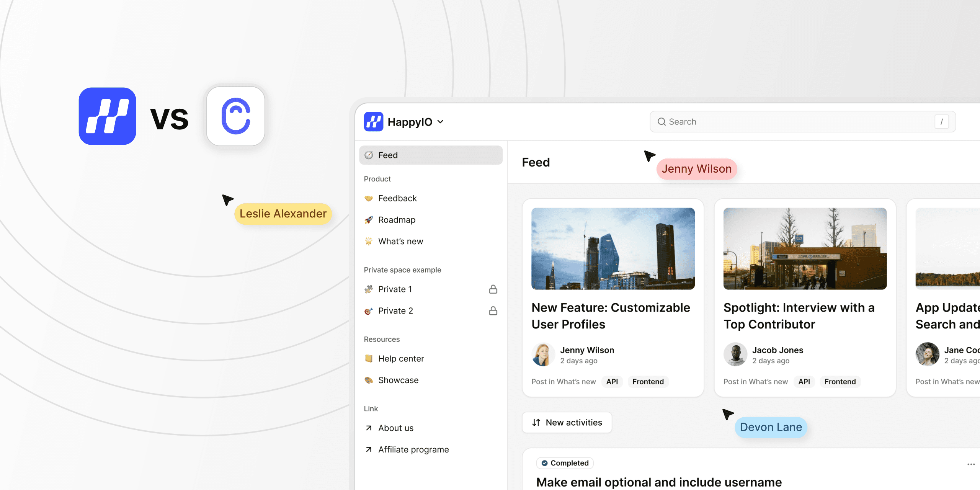Click the Showcase palette icon
This screenshot has height=490, width=980.
[x=369, y=380]
